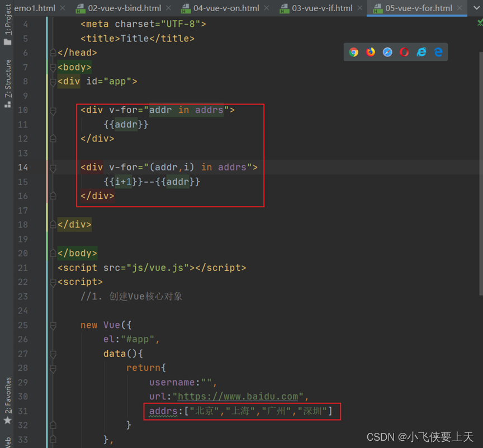The height and width of the screenshot is (448, 483).
Task: Click 'js/vue.js' script source text
Action: coord(158,268)
